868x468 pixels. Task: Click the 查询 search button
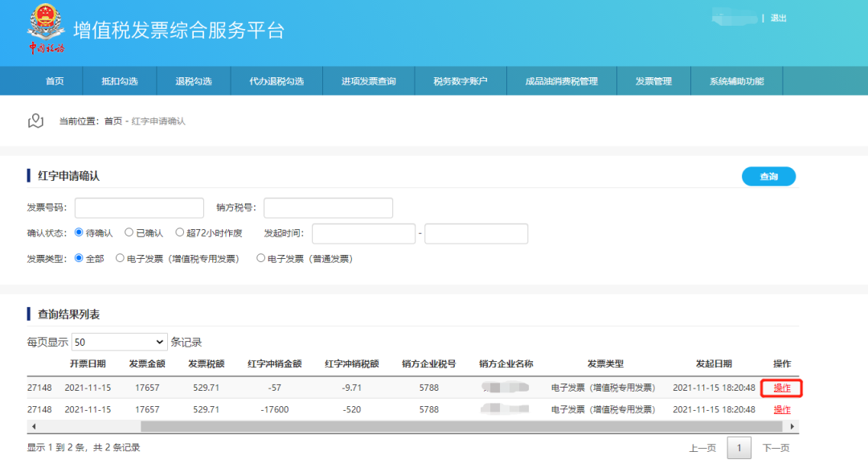[768, 176]
